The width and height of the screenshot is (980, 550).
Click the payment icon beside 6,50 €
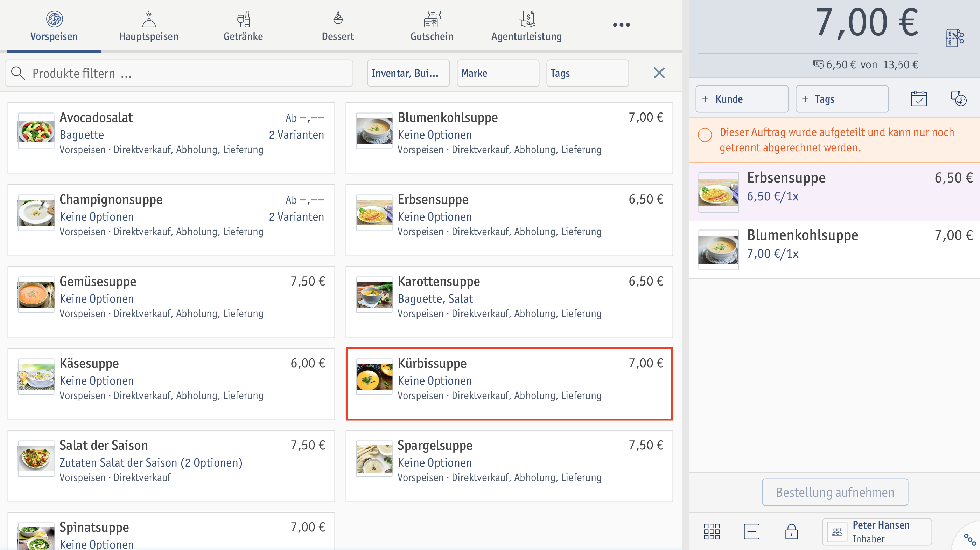click(818, 64)
